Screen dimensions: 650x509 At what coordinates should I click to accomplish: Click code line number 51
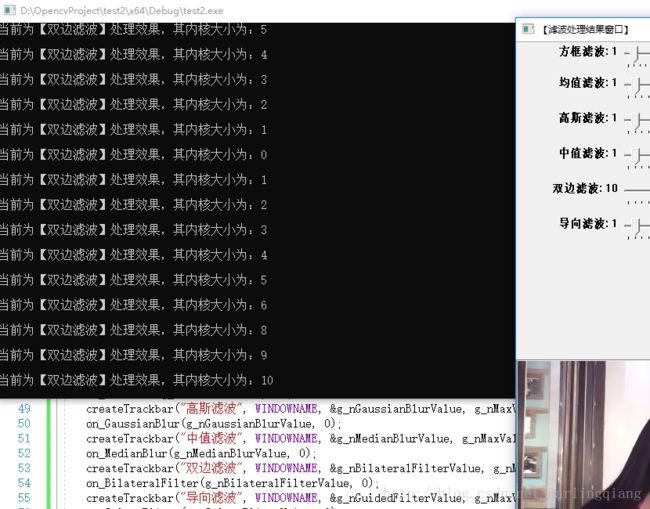point(24,438)
